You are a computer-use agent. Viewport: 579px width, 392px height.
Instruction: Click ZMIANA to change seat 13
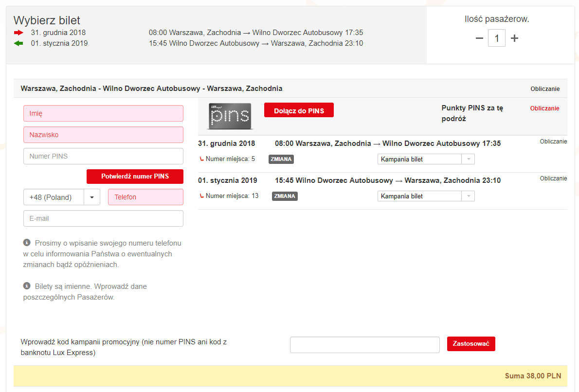point(285,196)
